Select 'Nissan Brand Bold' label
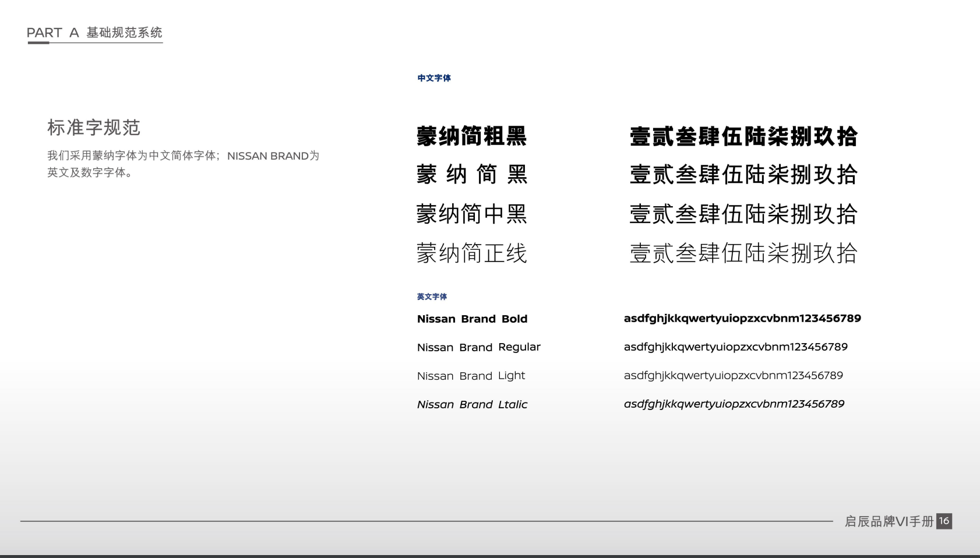The image size is (980, 558). click(473, 319)
